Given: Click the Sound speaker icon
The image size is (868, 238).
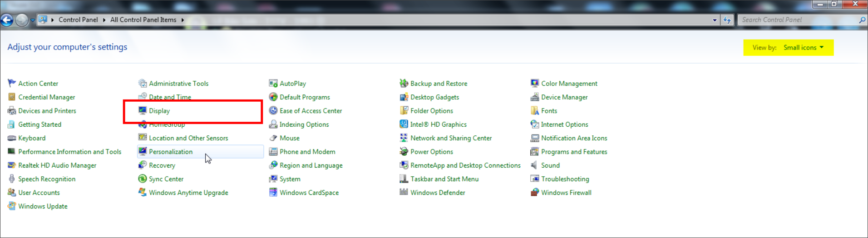Looking at the screenshot, I should click(535, 165).
